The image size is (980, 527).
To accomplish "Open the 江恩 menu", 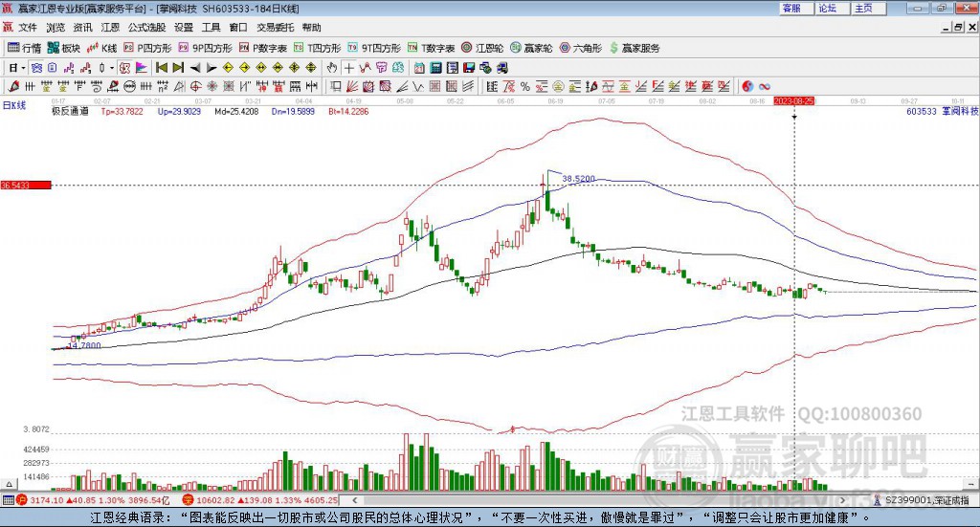I will [x=110, y=28].
